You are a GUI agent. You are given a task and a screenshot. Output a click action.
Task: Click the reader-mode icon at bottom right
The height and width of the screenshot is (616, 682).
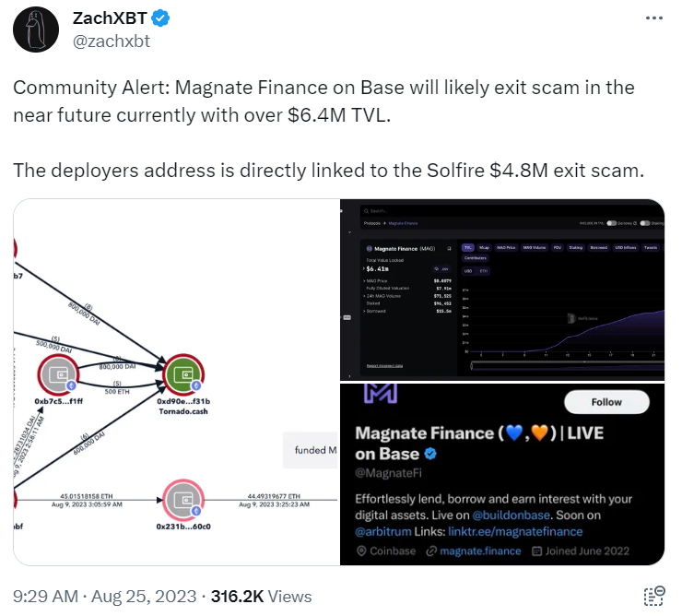653,596
